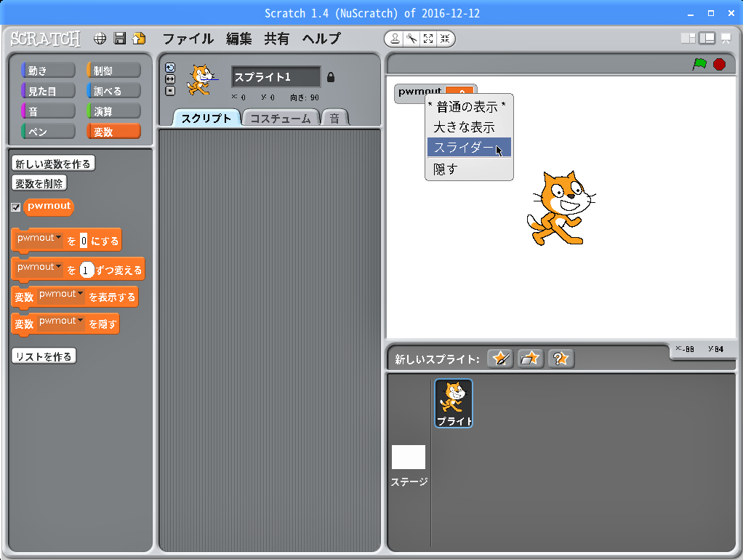The image size is (743, 560).
Task: Set rotation style to left-right flip only
Action: [170, 79]
